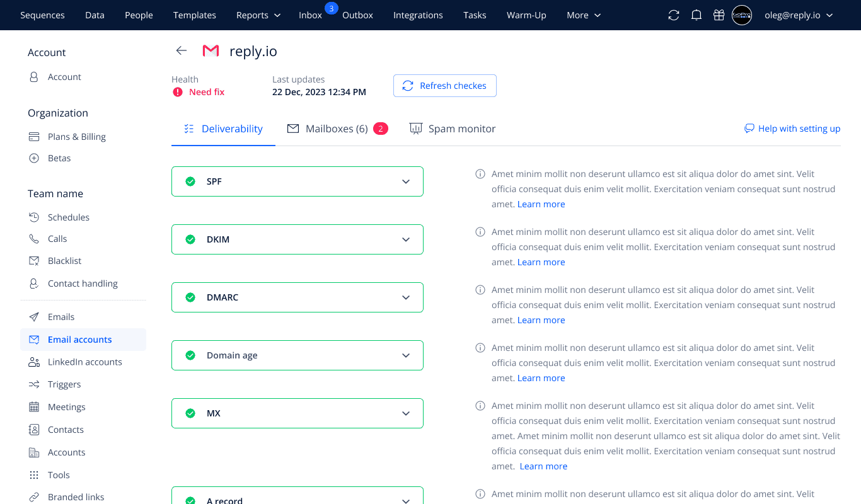This screenshot has width=861, height=504.
Task: Click the user avatar in top bar
Action: 742,15
